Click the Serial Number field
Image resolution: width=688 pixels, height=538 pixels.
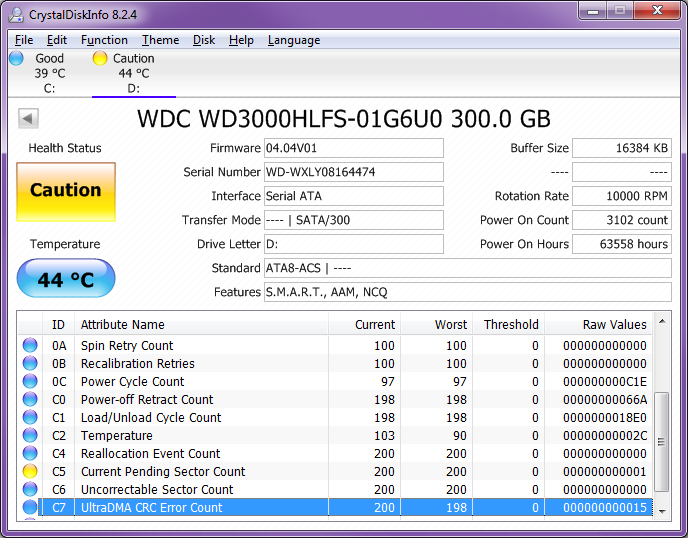[x=354, y=172]
